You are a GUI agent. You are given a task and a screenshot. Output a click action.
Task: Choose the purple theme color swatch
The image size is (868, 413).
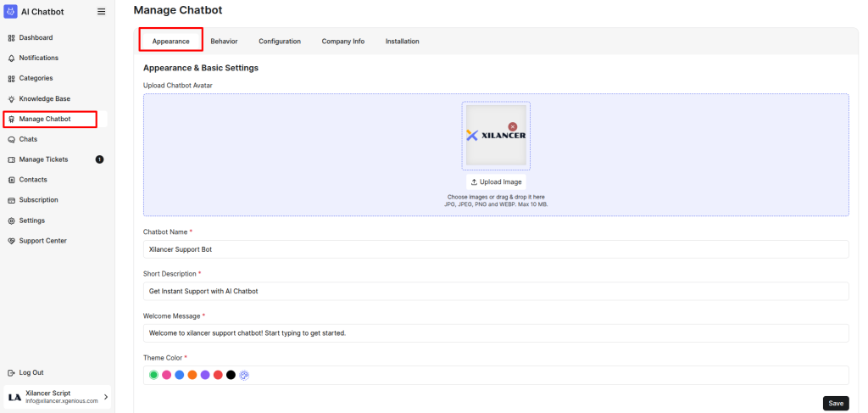coord(205,375)
